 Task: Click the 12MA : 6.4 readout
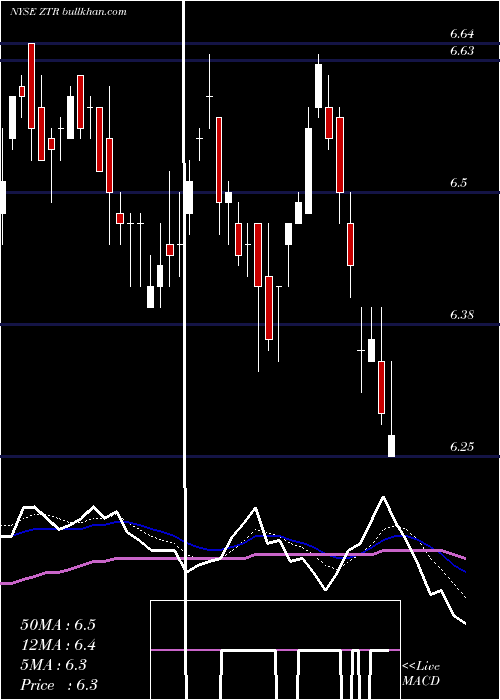point(58,645)
